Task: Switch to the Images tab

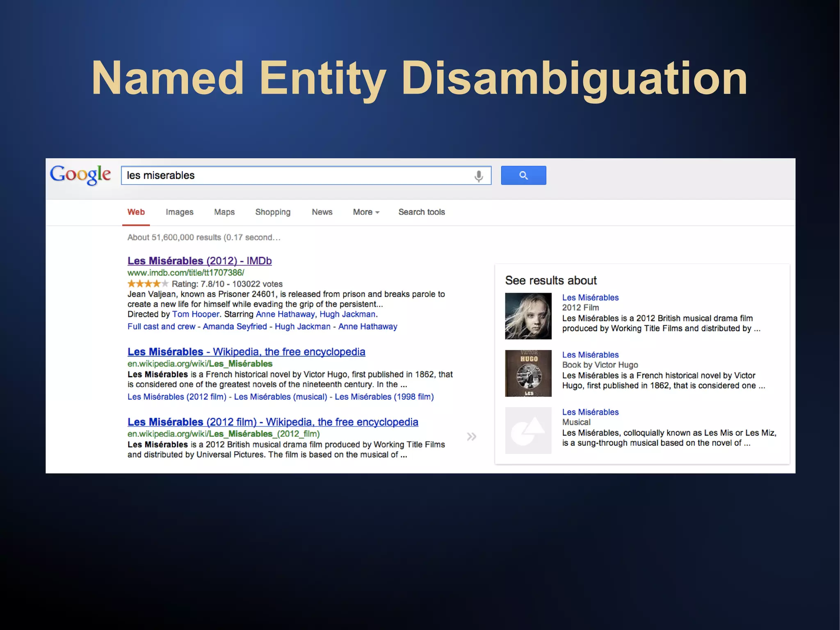Action: click(179, 212)
